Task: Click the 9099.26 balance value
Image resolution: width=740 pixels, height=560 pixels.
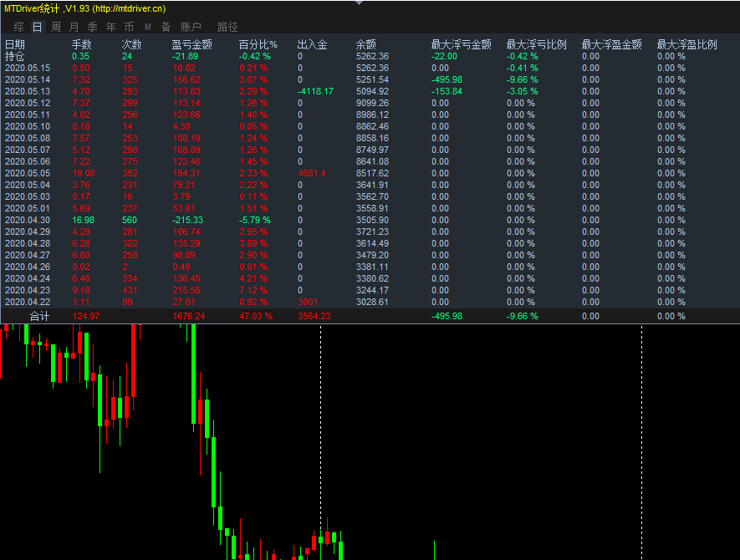Action: [372, 103]
